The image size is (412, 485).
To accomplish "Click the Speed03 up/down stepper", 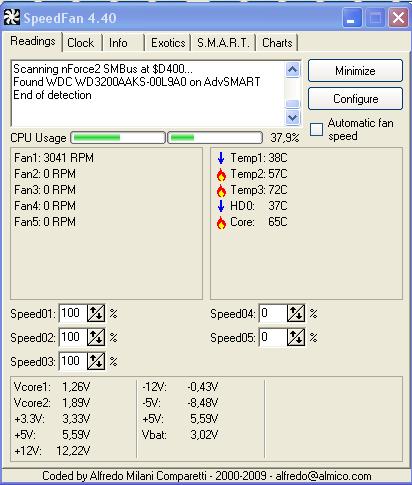I will coord(96,361).
